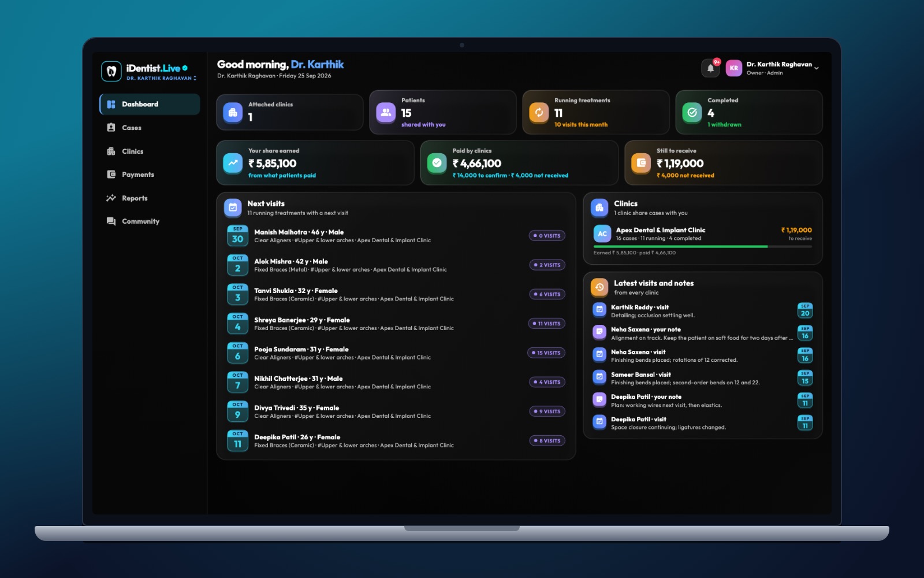Click the OCT 7 date badge
This screenshot has width=924, height=578.
coord(237,382)
